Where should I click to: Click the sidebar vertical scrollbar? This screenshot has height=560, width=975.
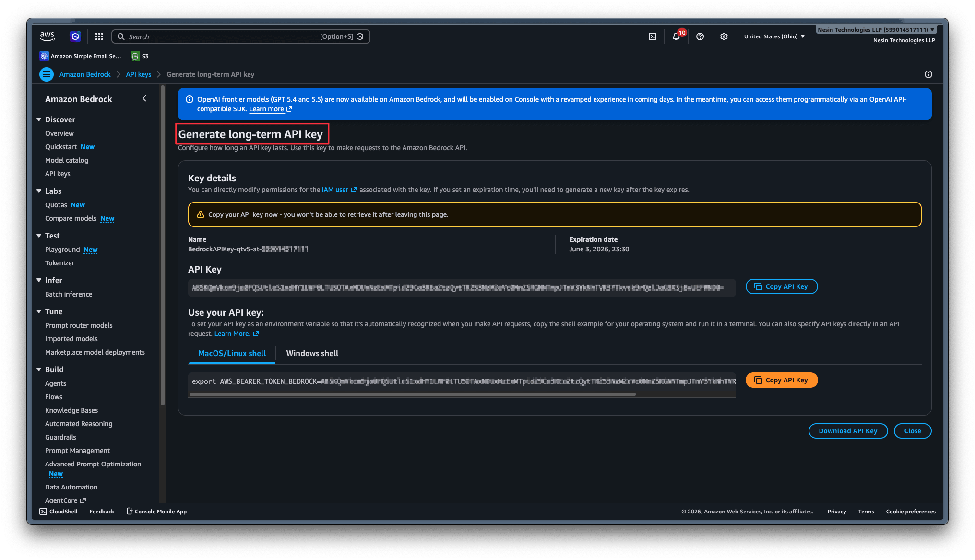(x=163, y=245)
